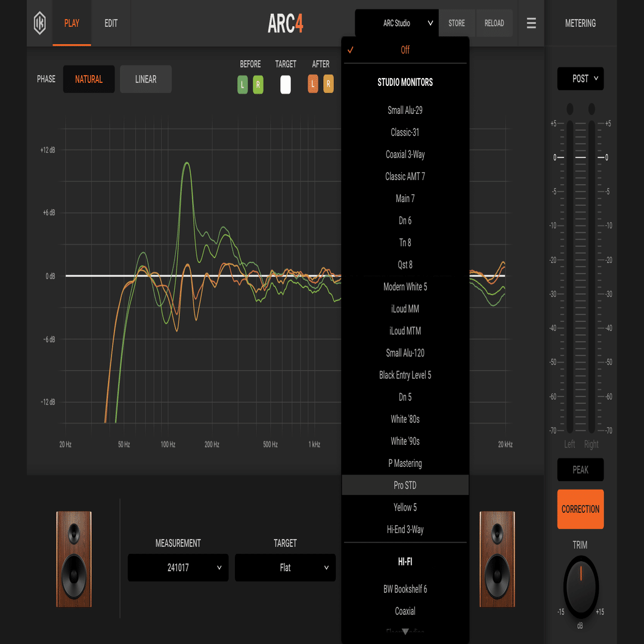
Task: Open the Measurement 241017 dropdown
Action: tap(178, 567)
